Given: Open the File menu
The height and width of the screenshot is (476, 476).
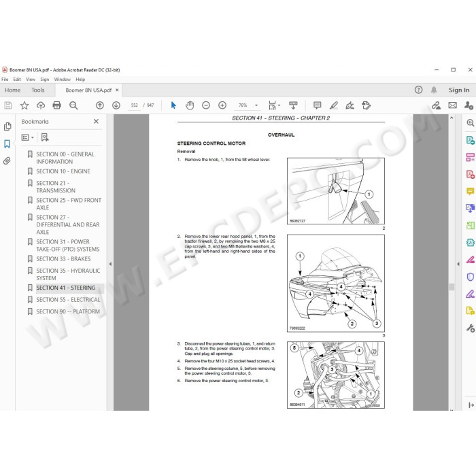Looking at the screenshot, I should [x=5, y=80].
